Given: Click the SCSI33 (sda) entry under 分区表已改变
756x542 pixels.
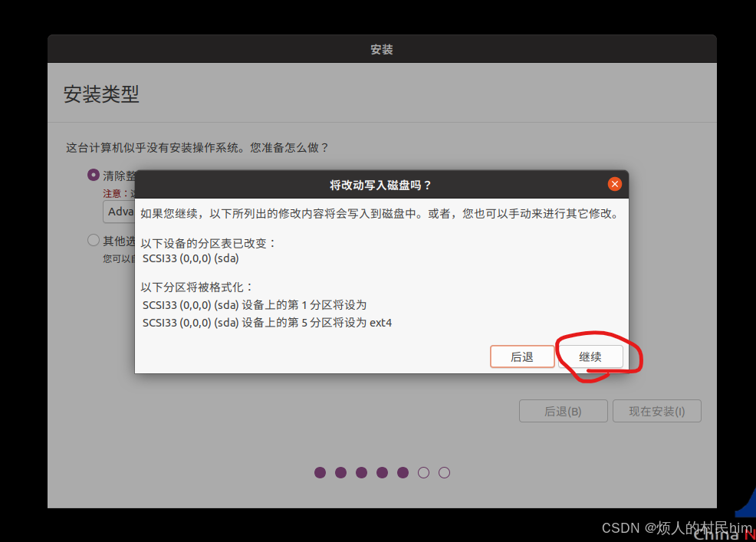Looking at the screenshot, I should [190, 258].
